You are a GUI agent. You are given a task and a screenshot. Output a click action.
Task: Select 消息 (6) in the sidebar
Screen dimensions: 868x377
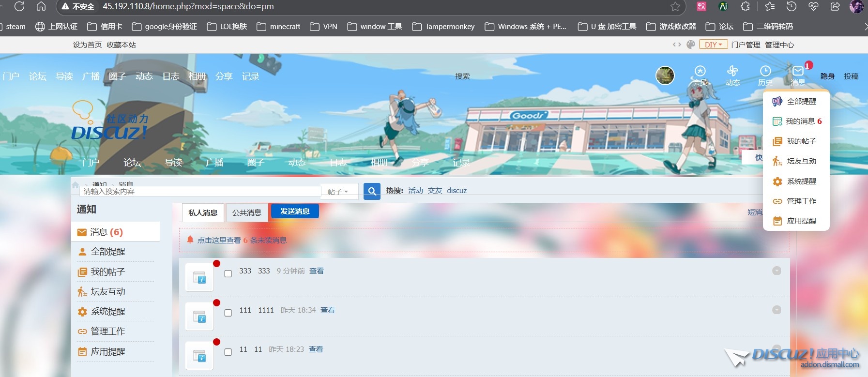coord(116,232)
